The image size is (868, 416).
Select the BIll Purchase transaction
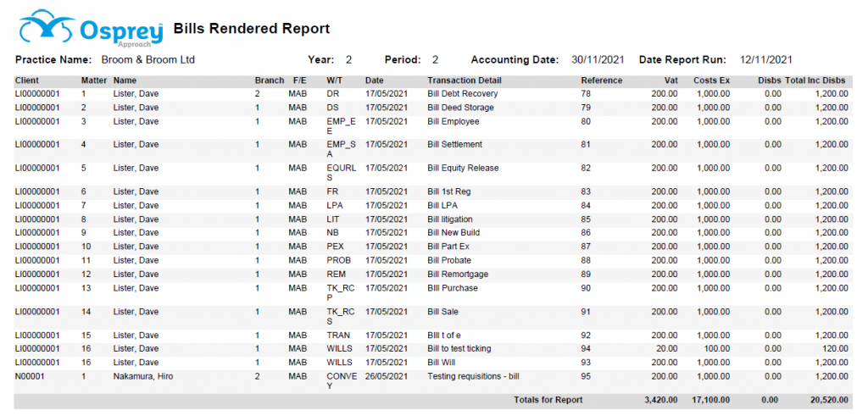[453, 288]
